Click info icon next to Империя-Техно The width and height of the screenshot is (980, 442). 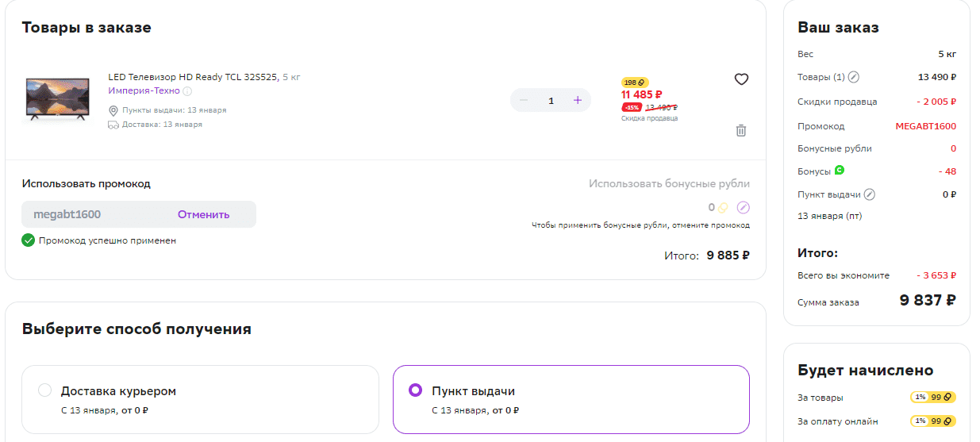click(187, 91)
